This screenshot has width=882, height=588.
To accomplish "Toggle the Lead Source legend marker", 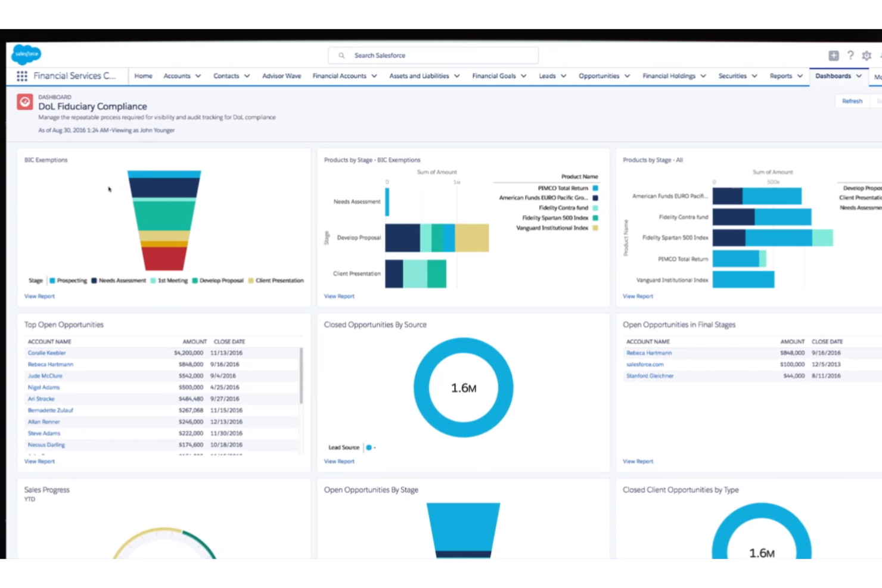I will [x=369, y=447].
